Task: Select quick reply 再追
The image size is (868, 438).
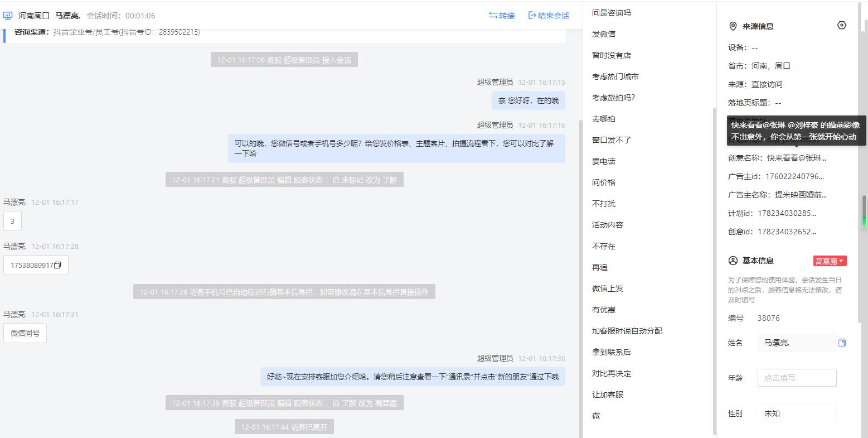Action: coord(599,267)
